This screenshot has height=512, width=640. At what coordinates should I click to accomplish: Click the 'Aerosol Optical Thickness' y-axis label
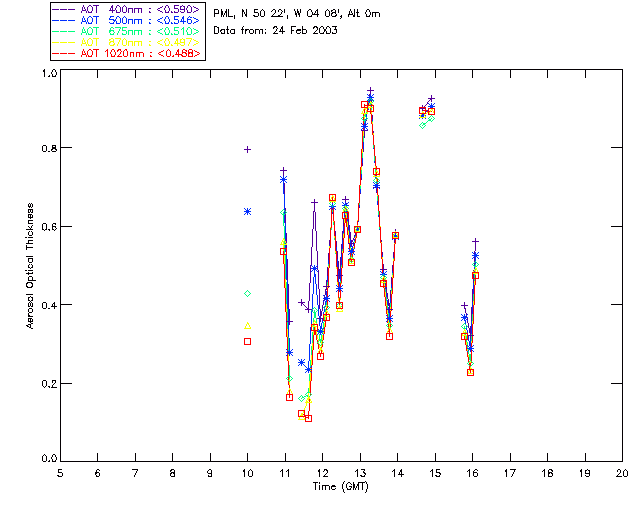click(x=30, y=266)
